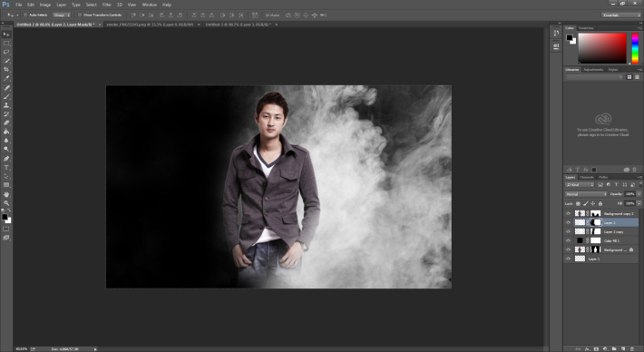This screenshot has height=352, width=644.
Task: Hide the Color Fill 1 layer
Action: pos(569,240)
